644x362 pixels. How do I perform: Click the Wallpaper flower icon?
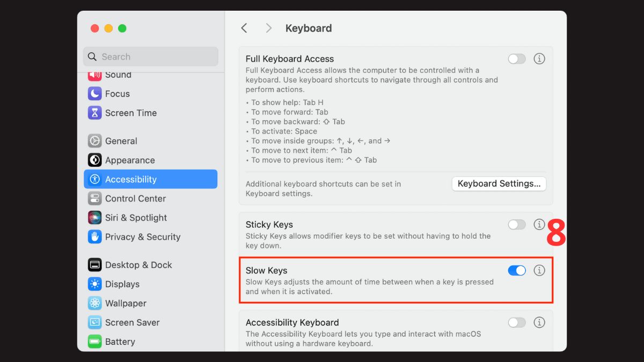coord(95,304)
